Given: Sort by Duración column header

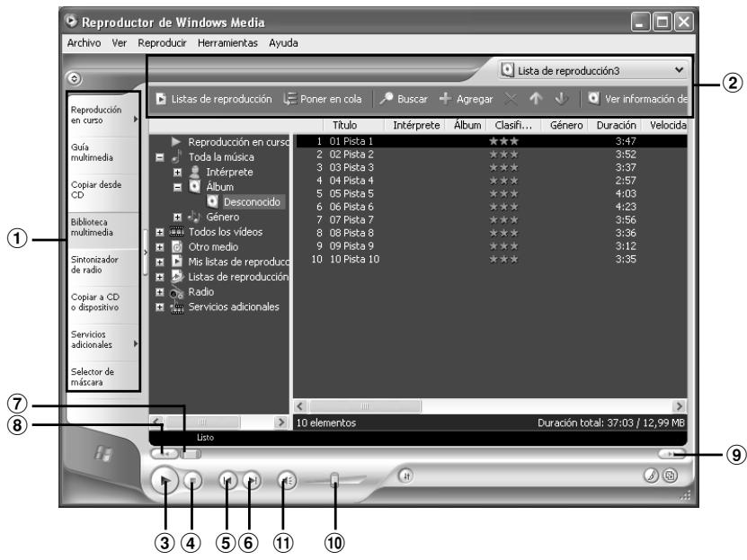Looking at the screenshot, I should pyautogui.click(x=616, y=125).
